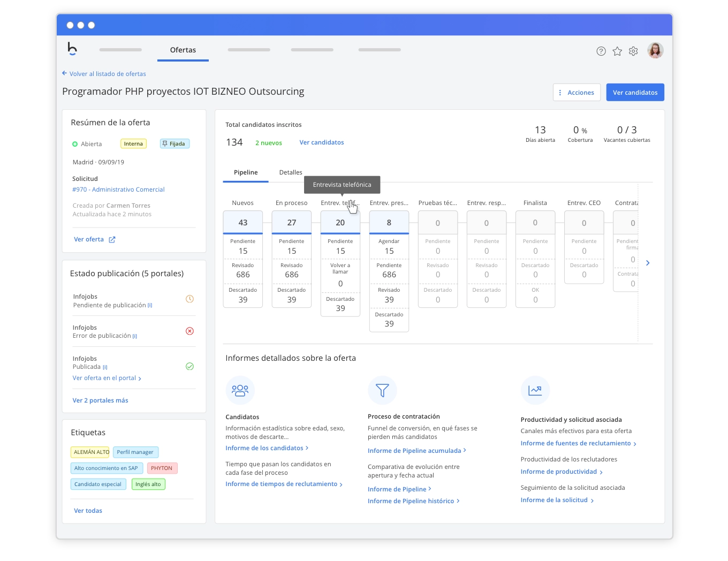
Task: Open solicitud #970 Administrativo Comercial
Action: coord(118,189)
